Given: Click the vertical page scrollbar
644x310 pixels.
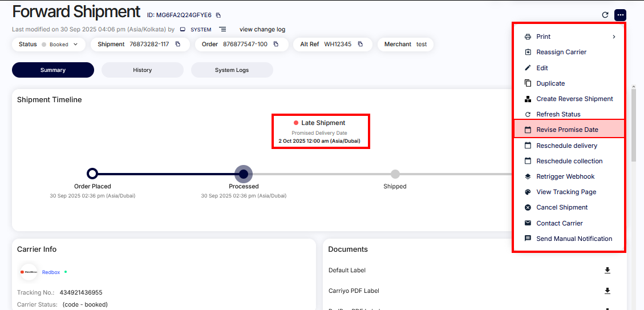Looking at the screenshot, I should tap(633, 126).
